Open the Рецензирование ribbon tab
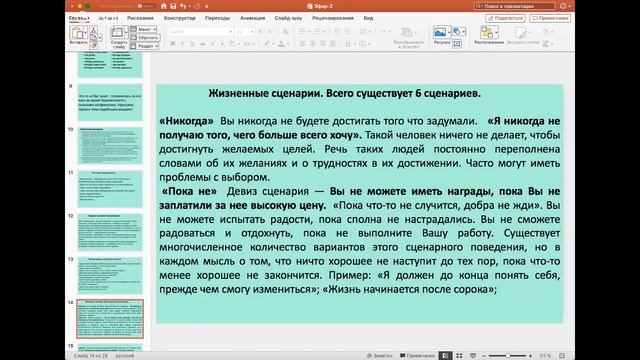 point(333,18)
